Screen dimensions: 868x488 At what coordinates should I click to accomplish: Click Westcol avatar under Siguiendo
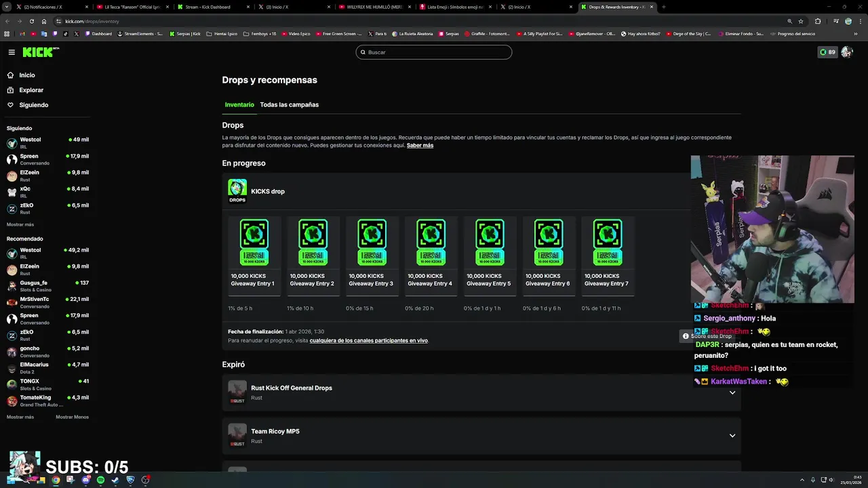12,143
